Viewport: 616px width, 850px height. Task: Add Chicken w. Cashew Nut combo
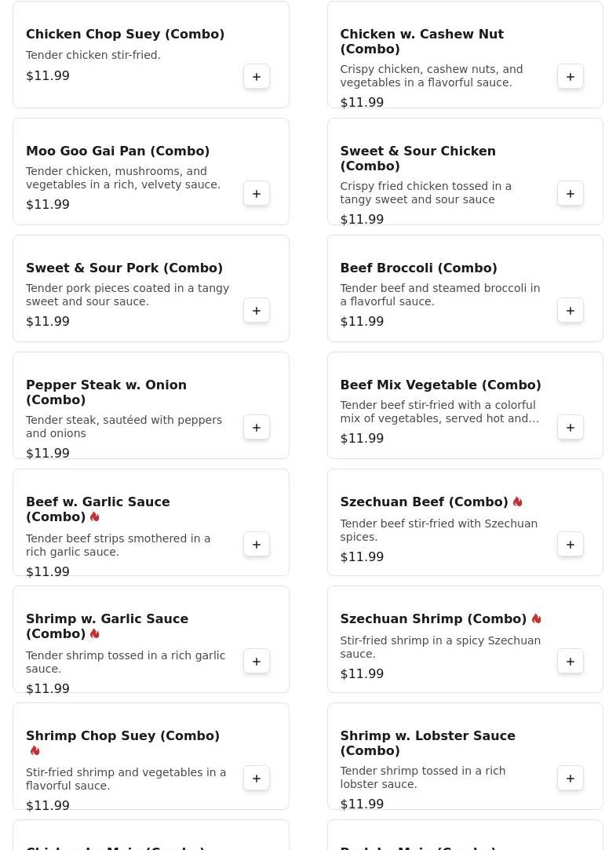(570, 77)
